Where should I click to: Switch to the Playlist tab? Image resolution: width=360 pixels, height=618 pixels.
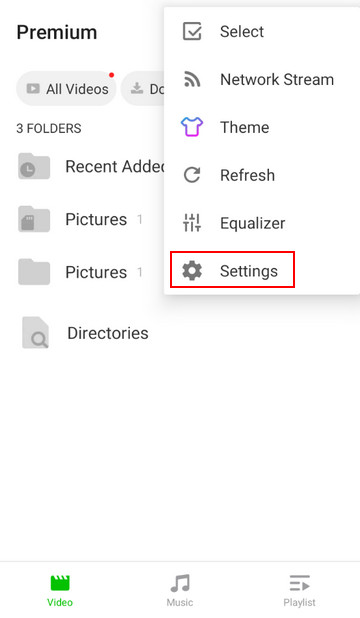point(299,590)
